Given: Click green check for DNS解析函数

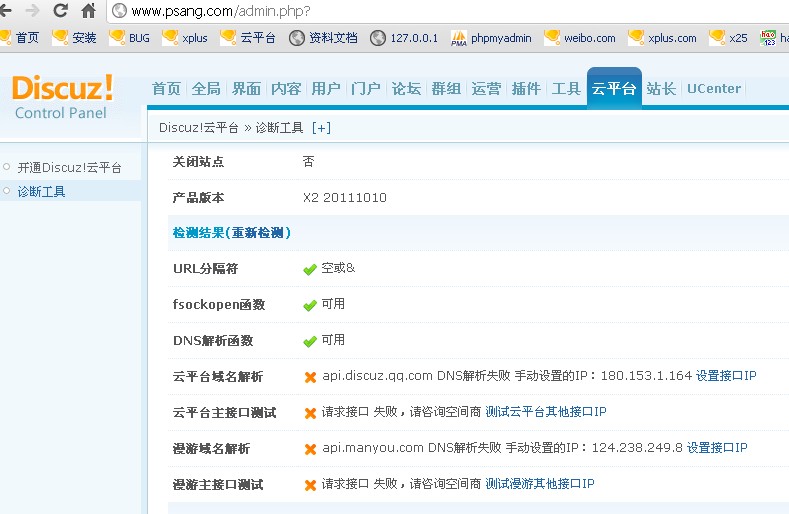Looking at the screenshot, I should pos(310,341).
